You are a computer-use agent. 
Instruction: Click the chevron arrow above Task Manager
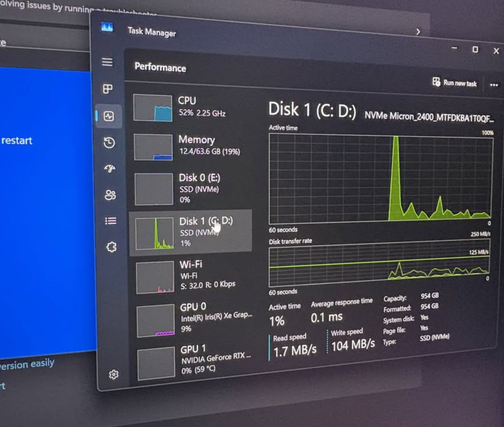tap(418, 32)
